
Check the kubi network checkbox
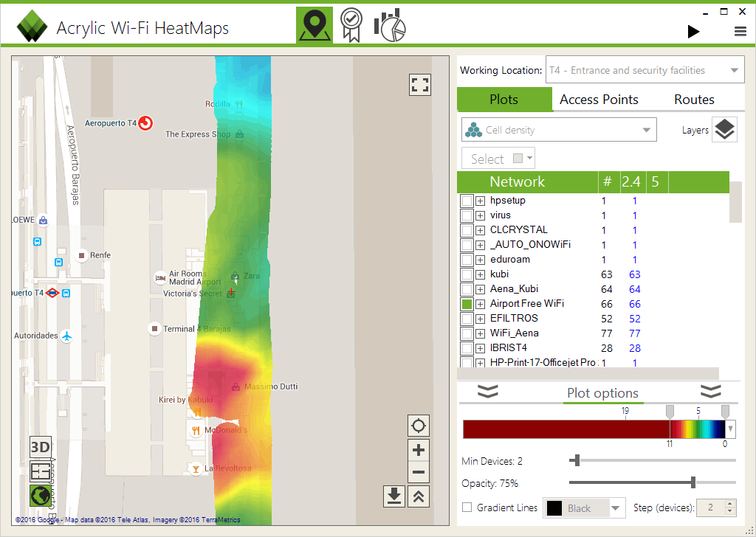(467, 274)
